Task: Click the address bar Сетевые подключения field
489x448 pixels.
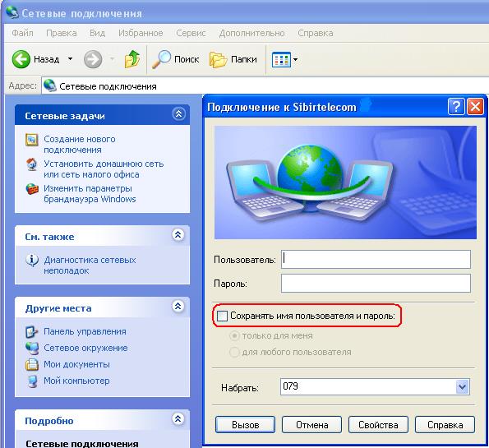Action: 265,85
